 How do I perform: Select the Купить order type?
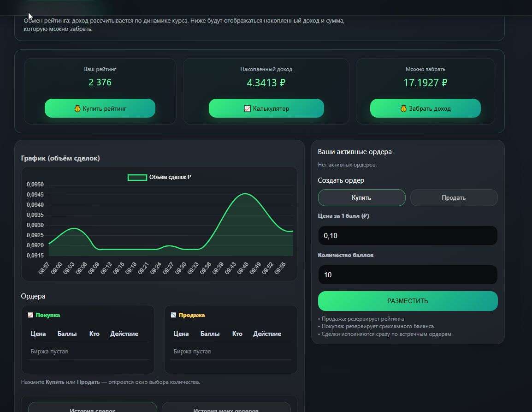pos(362,197)
